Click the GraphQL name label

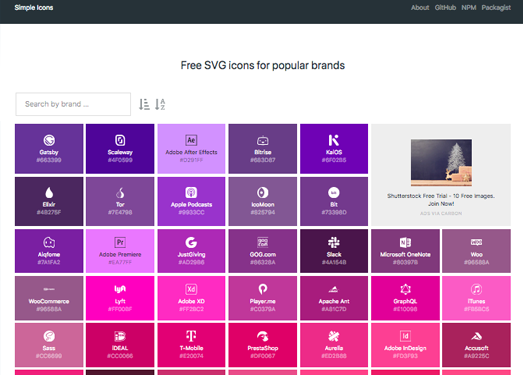405,301
